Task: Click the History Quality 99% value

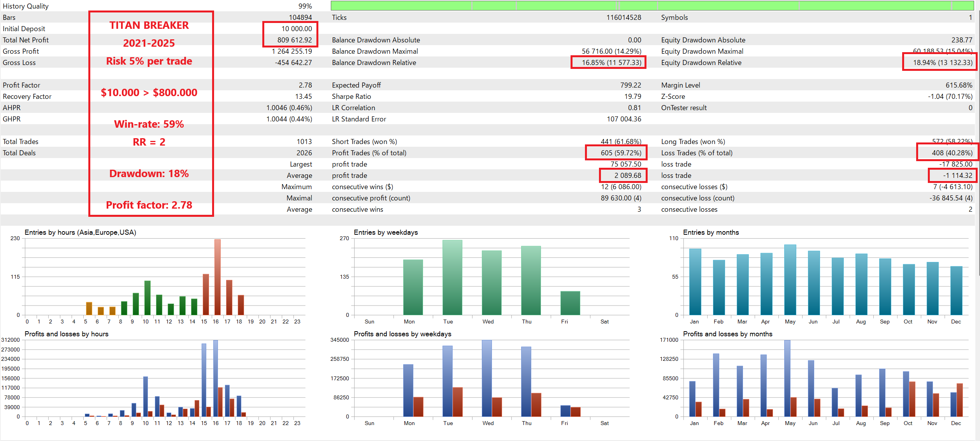Action: click(305, 6)
